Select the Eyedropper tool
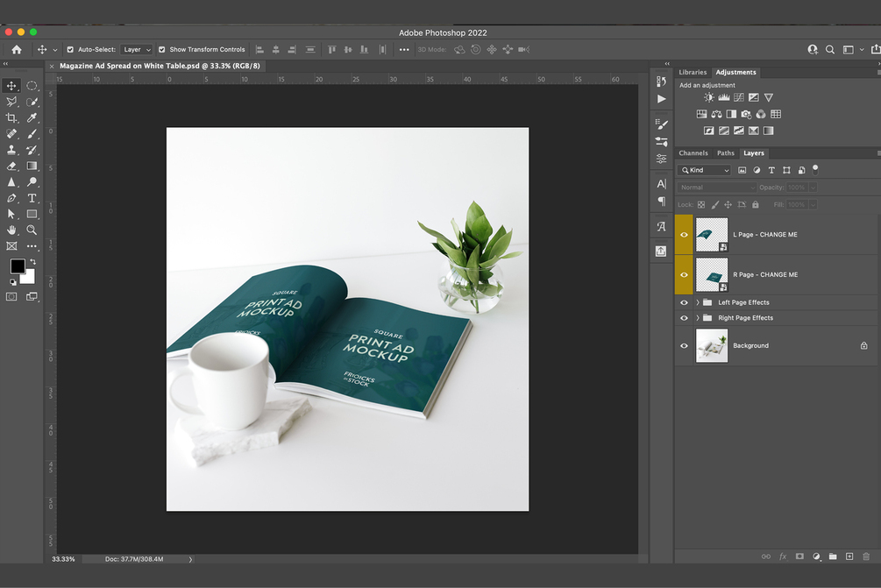The width and height of the screenshot is (881, 588). [32, 118]
